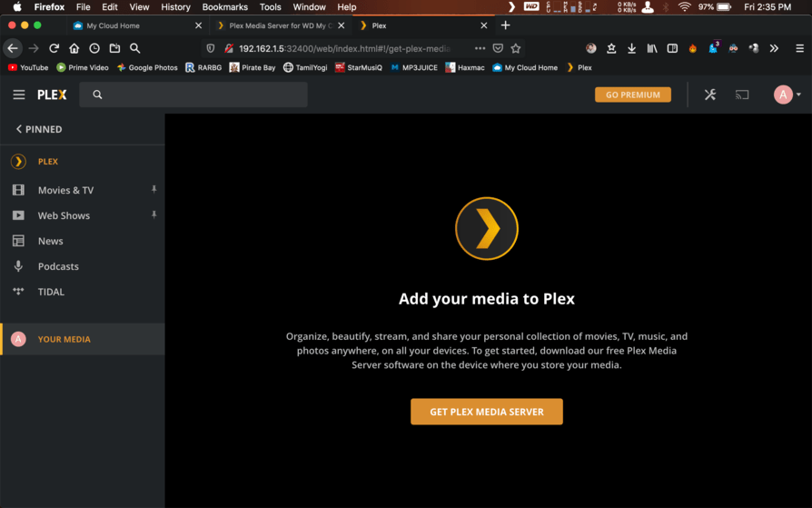The height and width of the screenshot is (508, 812).
Task: Open the Tools menu
Action: pyautogui.click(x=271, y=6)
